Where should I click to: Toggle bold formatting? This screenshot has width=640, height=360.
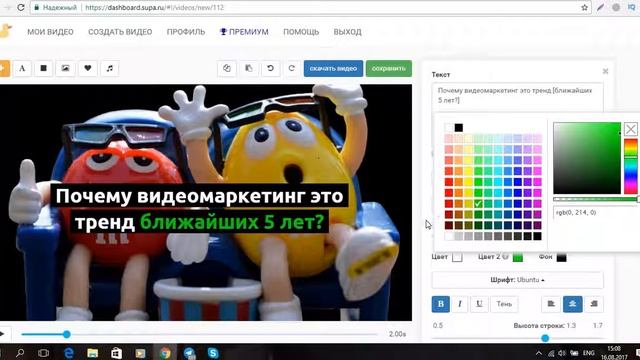coord(441,304)
